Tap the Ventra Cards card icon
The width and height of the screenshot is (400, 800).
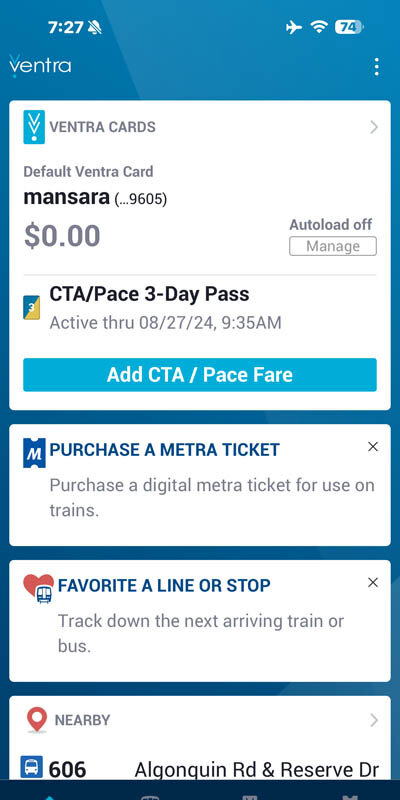click(34, 127)
